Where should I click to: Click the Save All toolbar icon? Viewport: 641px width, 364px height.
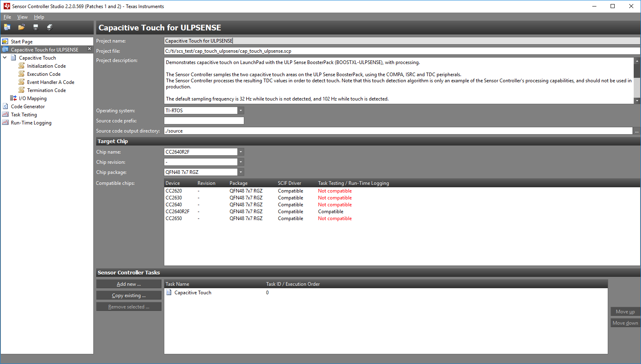pos(49,27)
